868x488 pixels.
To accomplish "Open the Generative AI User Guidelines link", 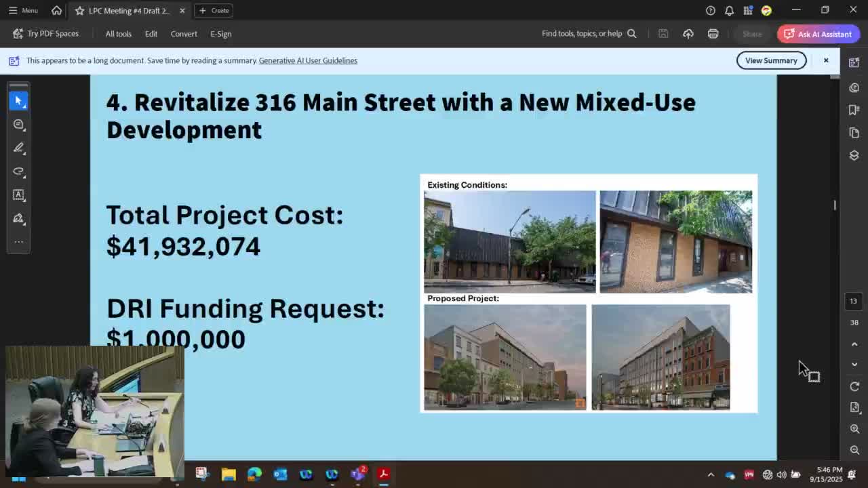I will click(x=308, y=60).
